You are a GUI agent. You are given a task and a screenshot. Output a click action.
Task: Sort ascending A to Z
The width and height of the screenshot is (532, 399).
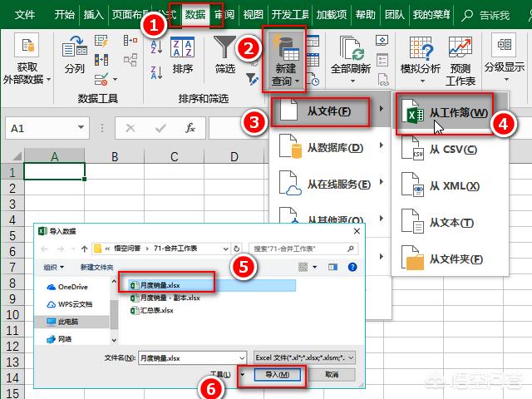[156, 47]
